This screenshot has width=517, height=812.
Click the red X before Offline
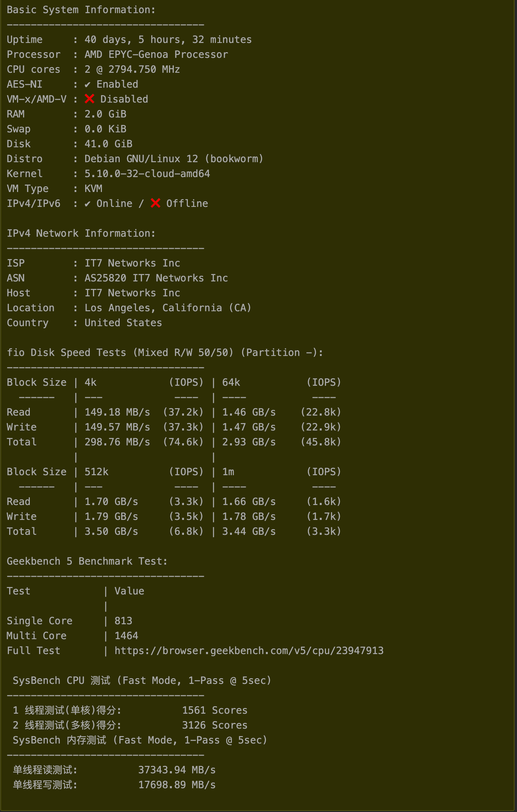click(x=156, y=203)
